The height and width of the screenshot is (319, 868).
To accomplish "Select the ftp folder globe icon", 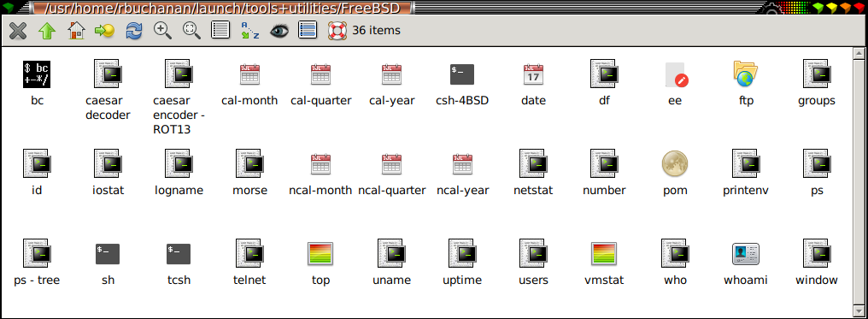I will point(746,74).
